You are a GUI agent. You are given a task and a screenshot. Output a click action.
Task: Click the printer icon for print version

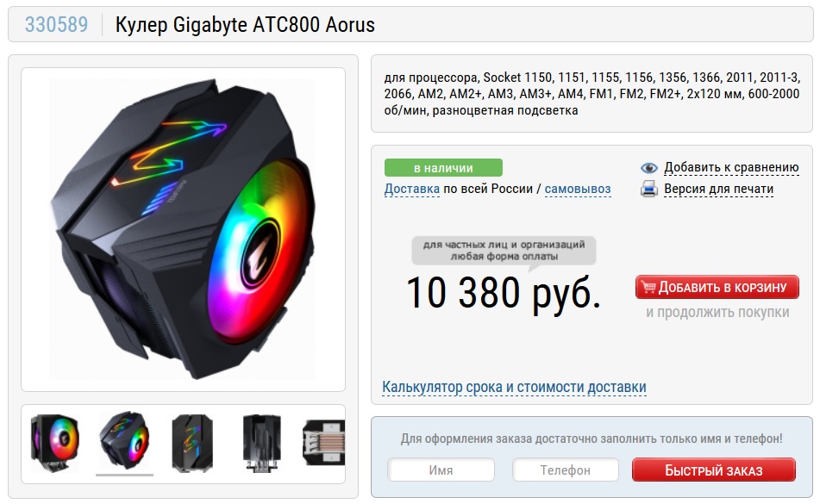pos(649,189)
